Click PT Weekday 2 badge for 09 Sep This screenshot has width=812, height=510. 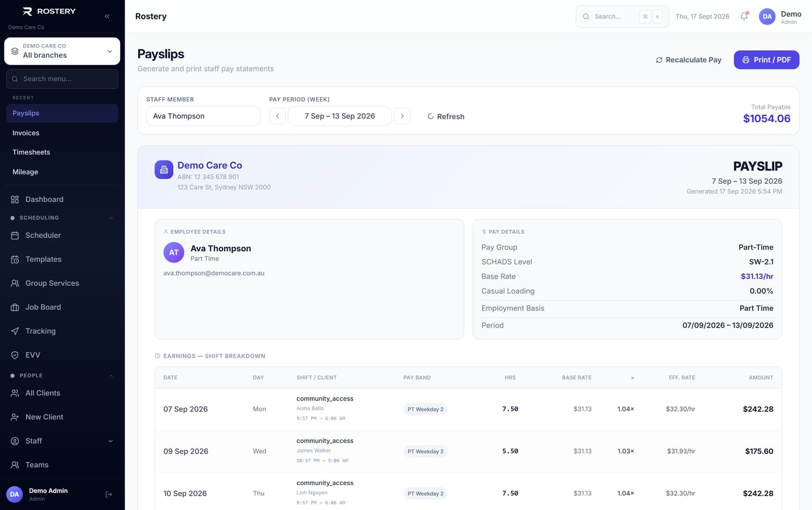[x=425, y=452]
